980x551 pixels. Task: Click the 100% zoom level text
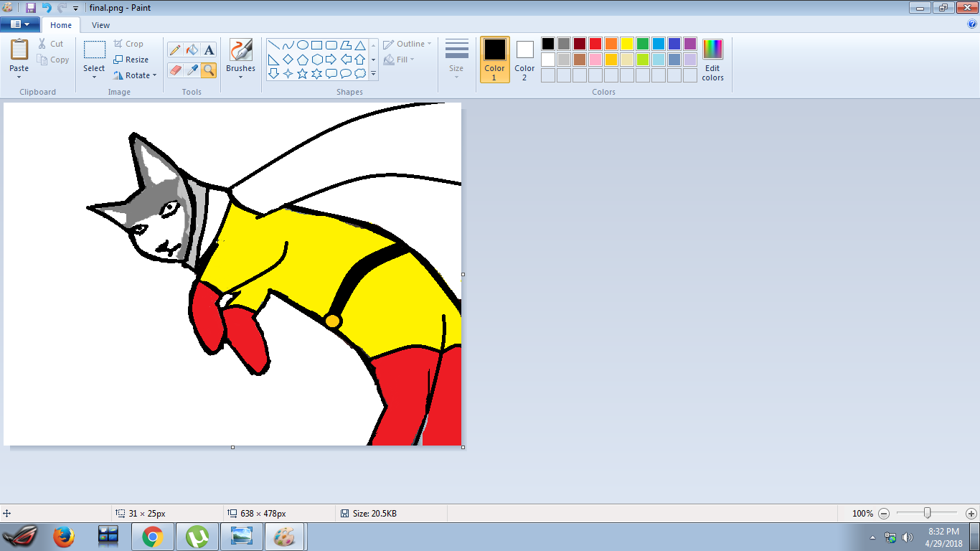862,514
